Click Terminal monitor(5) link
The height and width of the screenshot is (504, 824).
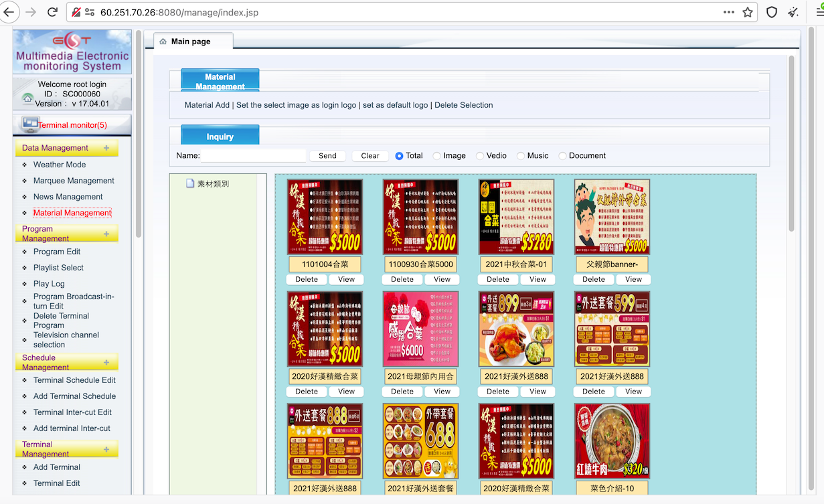(x=72, y=125)
